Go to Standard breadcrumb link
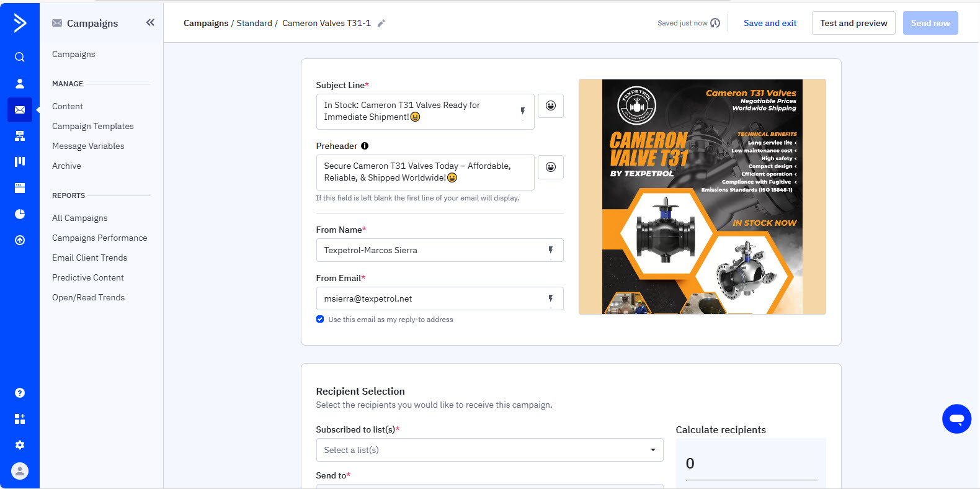 coord(254,23)
